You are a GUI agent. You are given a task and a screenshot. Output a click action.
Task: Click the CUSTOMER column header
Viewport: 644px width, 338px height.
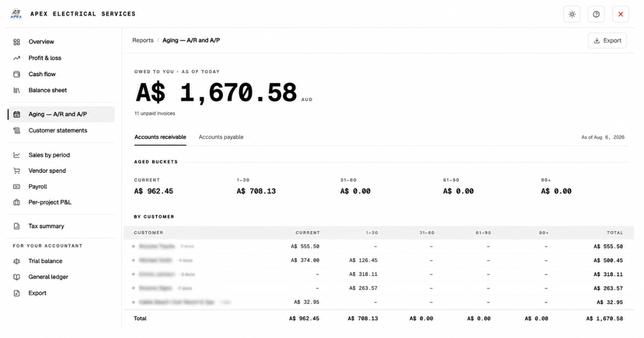point(149,233)
